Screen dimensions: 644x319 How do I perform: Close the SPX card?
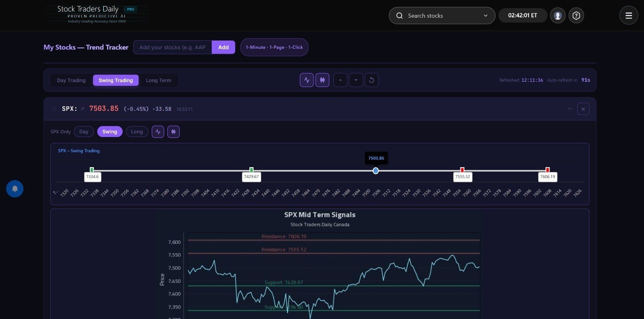pos(583,109)
